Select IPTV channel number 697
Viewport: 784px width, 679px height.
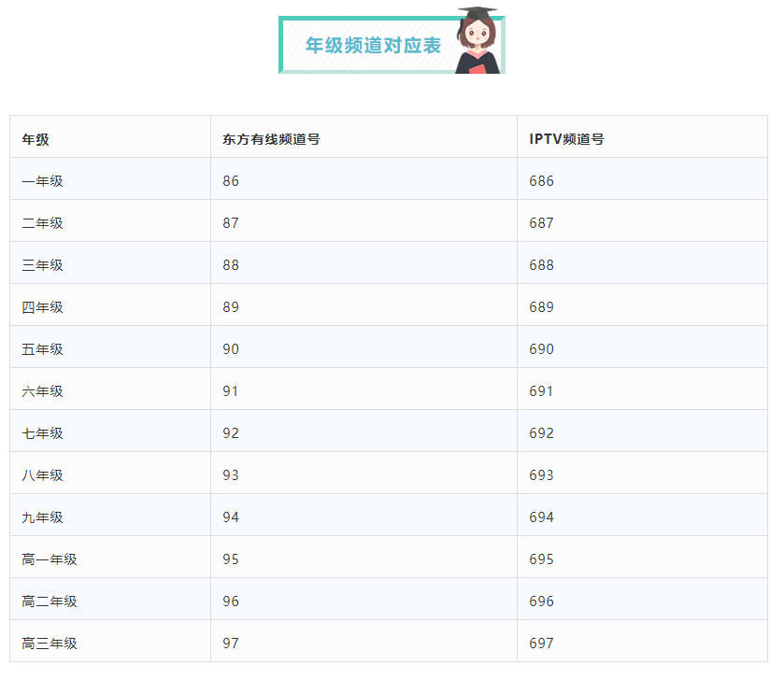tap(541, 643)
